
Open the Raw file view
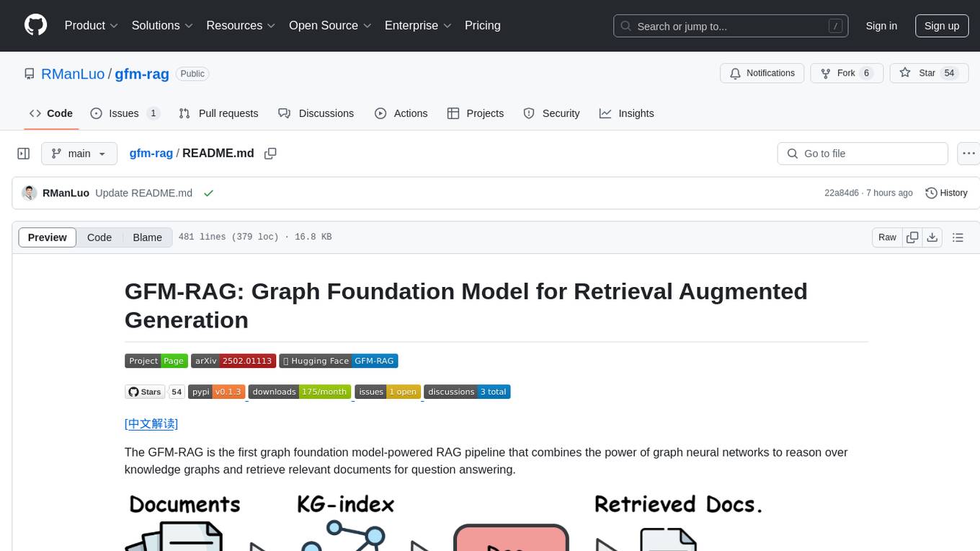coord(887,237)
